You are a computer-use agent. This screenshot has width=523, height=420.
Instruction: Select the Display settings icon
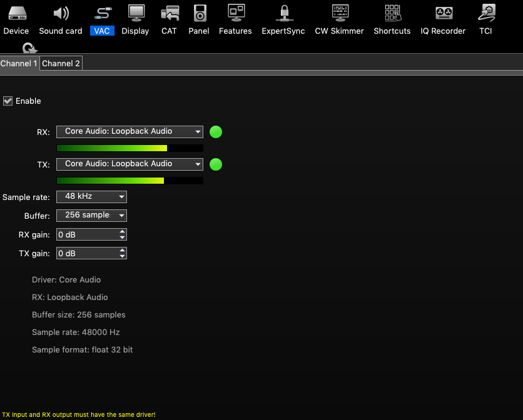[136, 13]
